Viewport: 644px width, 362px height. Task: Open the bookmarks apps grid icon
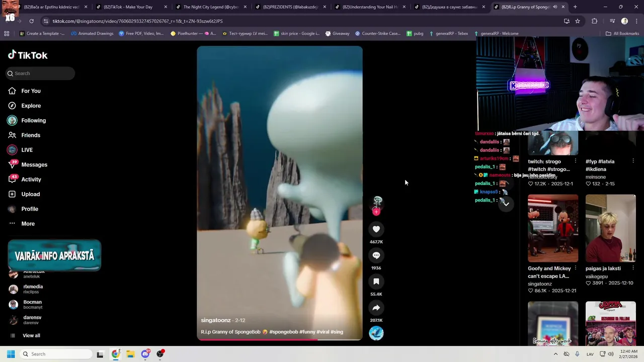pos(7,34)
